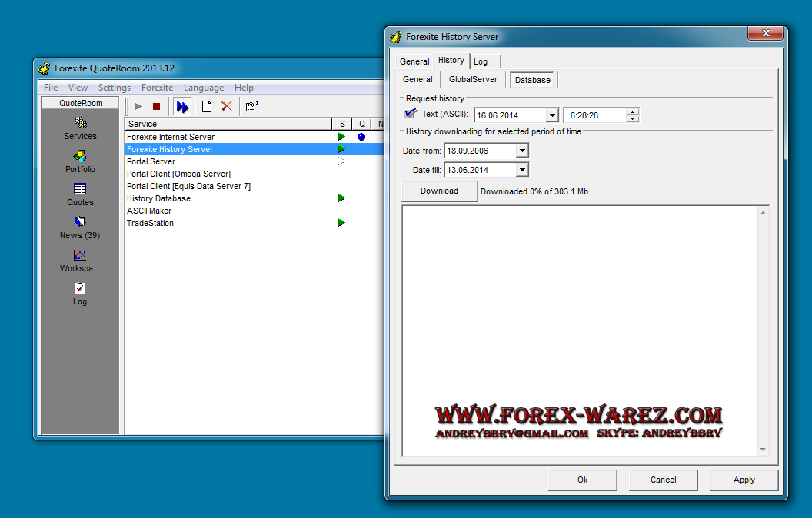Open the Portfolio sidebar icon

click(x=80, y=157)
